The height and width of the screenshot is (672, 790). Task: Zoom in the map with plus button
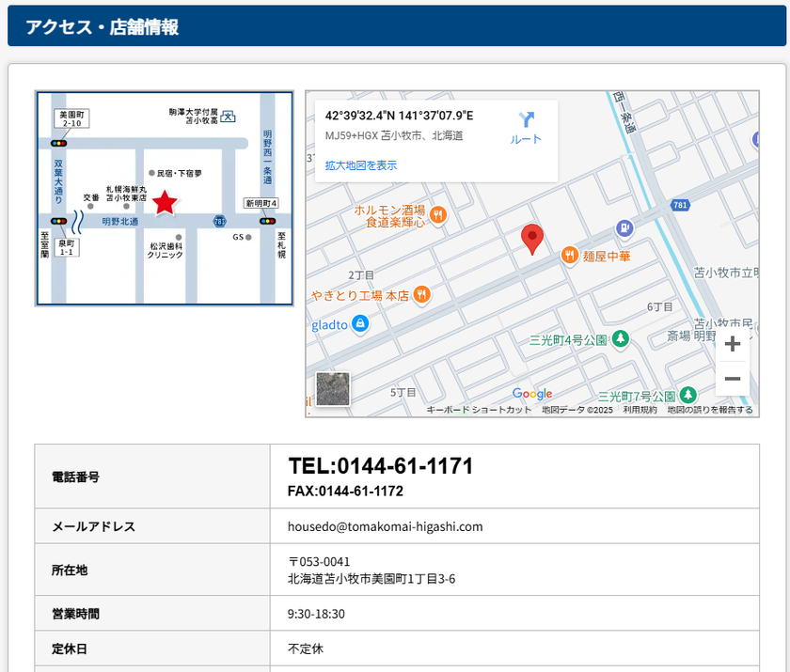(x=733, y=345)
